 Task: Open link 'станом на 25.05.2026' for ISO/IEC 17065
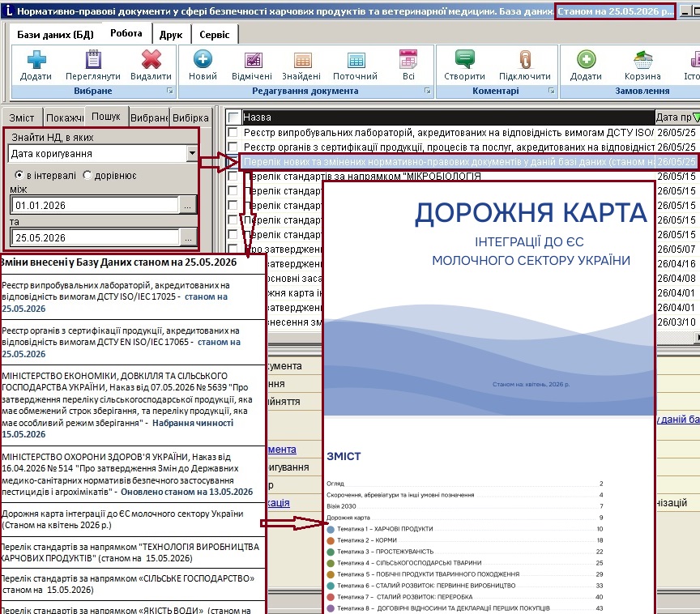(121, 348)
